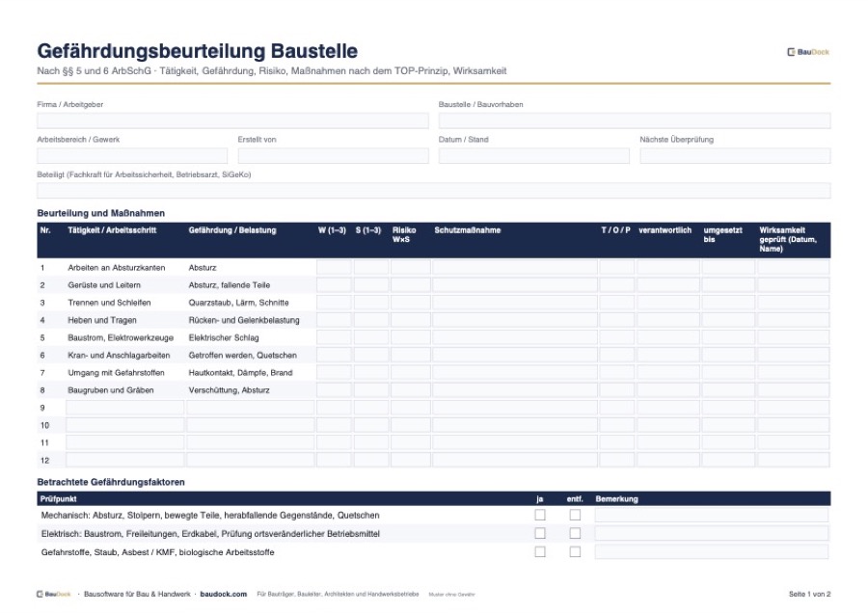Select 'Gerüste und Leitern' text
868x613 pixels.
[104, 285]
